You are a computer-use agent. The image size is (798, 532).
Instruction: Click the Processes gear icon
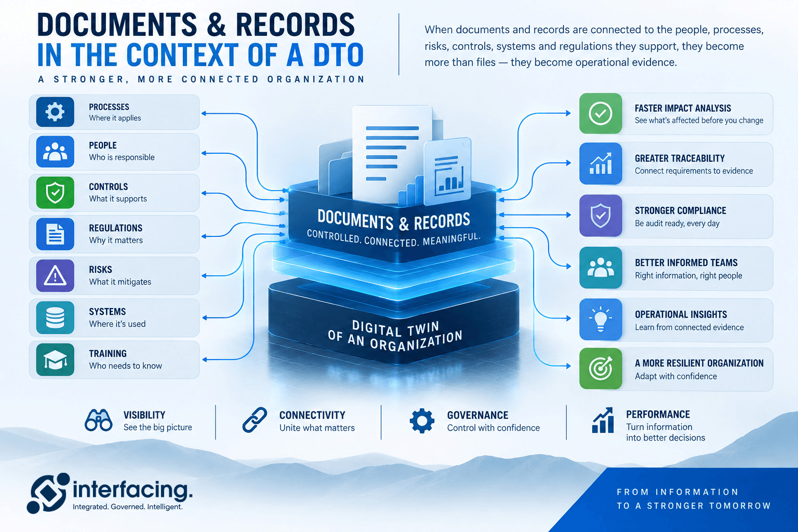pos(55,112)
